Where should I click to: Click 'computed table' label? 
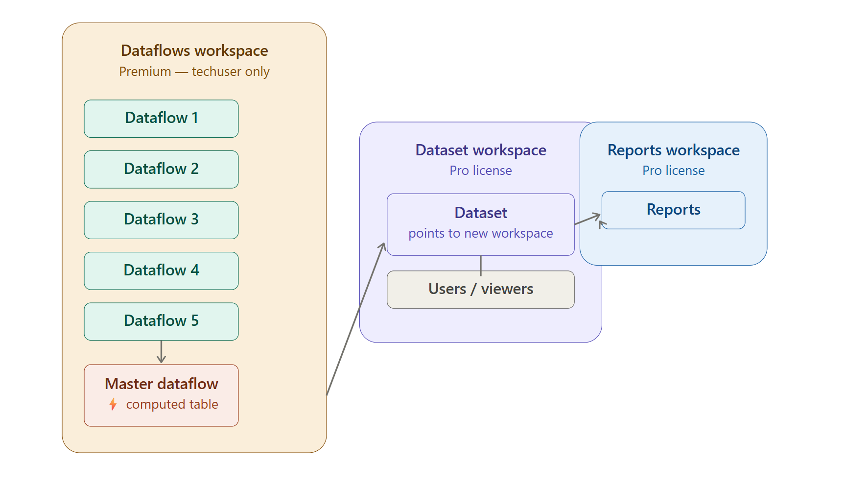pyautogui.click(x=172, y=404)
